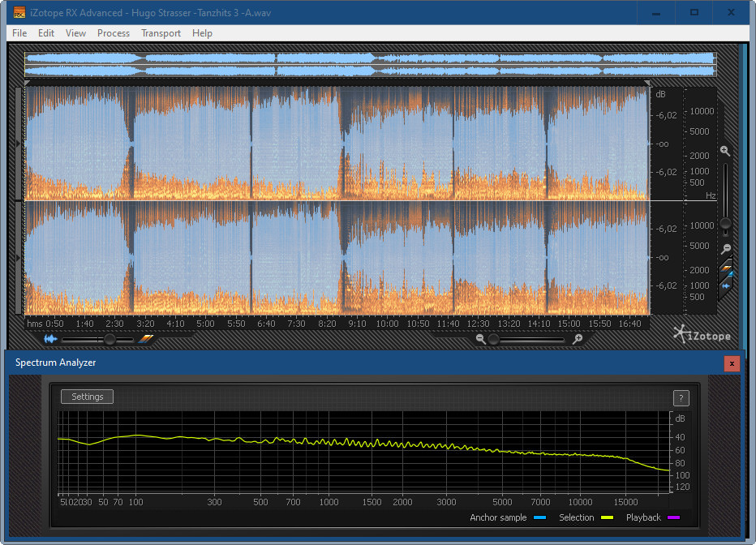Click the horizontal time zoom-out magnifier

click(x=481, y=339)
